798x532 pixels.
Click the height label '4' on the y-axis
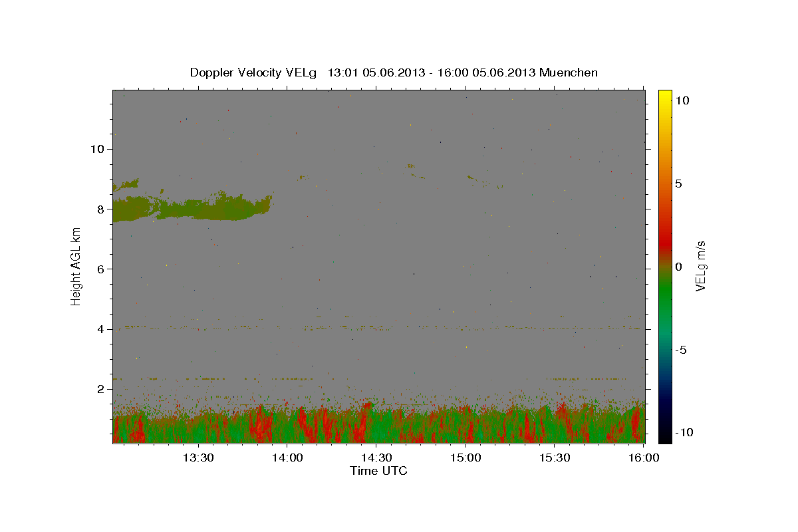(x=100, y=329)
